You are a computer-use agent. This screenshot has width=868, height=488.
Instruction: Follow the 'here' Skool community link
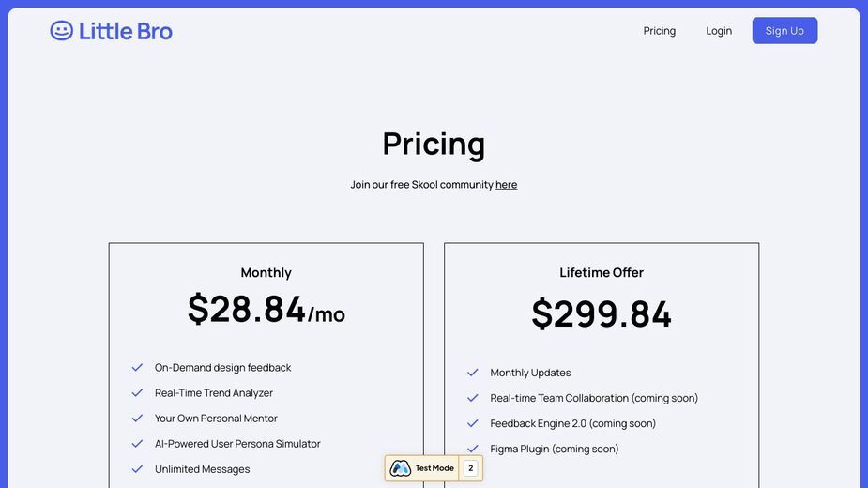tap(506, 185)
